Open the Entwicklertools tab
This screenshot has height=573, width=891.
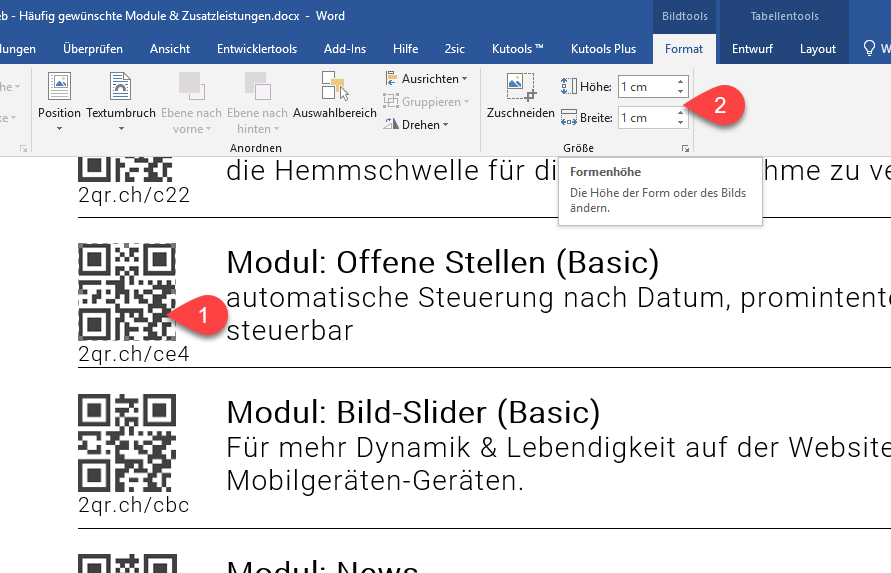[x=256, y=48]
